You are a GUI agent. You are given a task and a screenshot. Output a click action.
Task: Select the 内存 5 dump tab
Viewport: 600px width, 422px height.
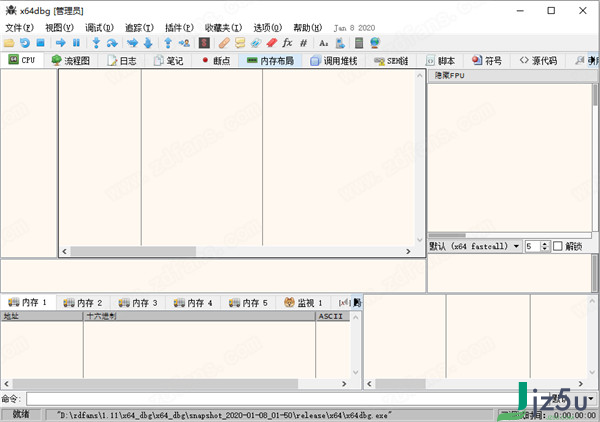[x=248, y=303]
